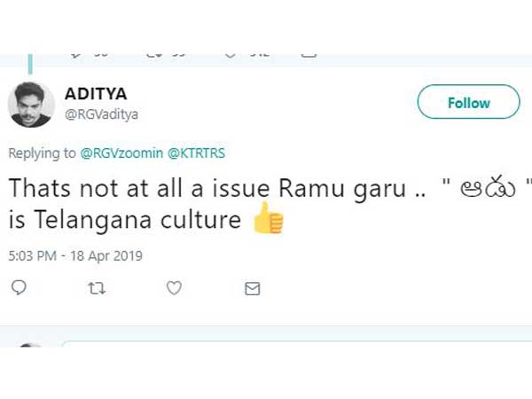This screenshot has width=532, height=399.
Task: Send tweet via the envelope message icon
Action: pyautogui.click(x=253, y=289)
